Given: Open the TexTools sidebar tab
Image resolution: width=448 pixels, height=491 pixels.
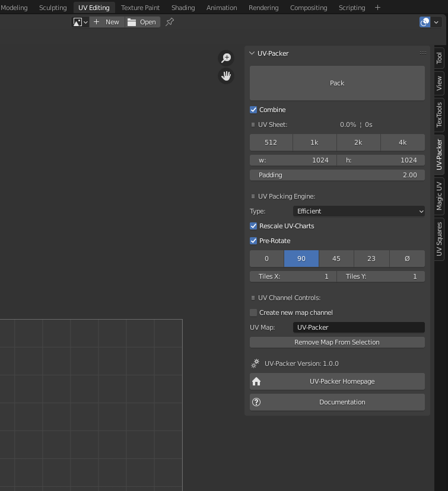Looking at the screenshot, I should (439, 114).
